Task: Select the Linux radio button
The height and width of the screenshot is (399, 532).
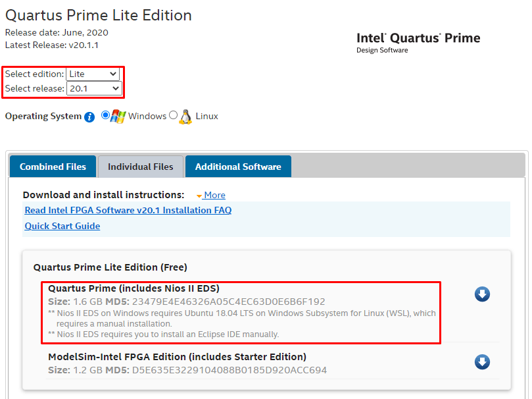Action: [x=174, y=115]
